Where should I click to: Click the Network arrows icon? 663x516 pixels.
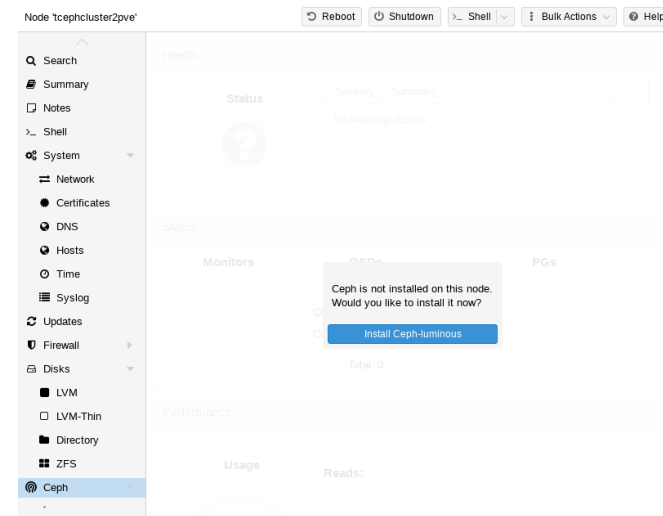44,179
